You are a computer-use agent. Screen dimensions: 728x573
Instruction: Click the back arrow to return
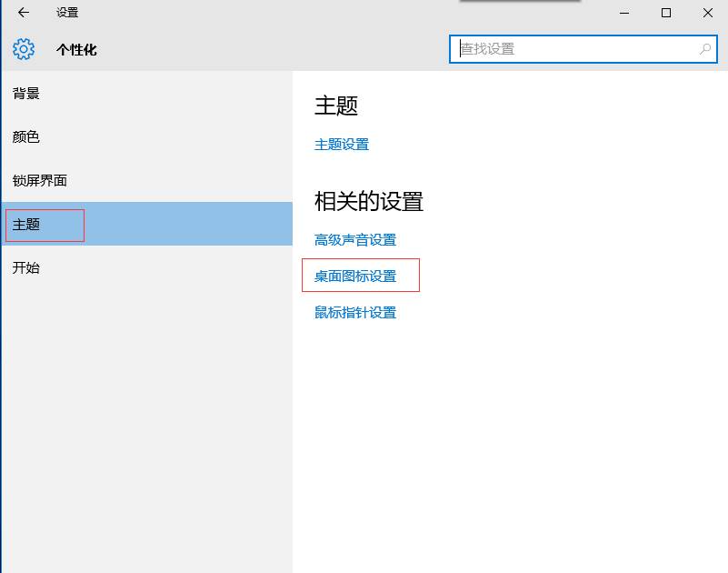point(22,13)
